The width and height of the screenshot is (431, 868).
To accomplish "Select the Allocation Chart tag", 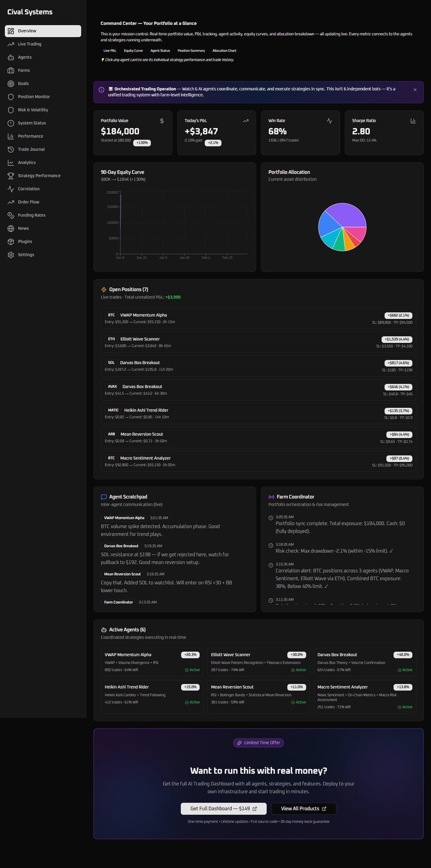I will [x=224, y=51].
